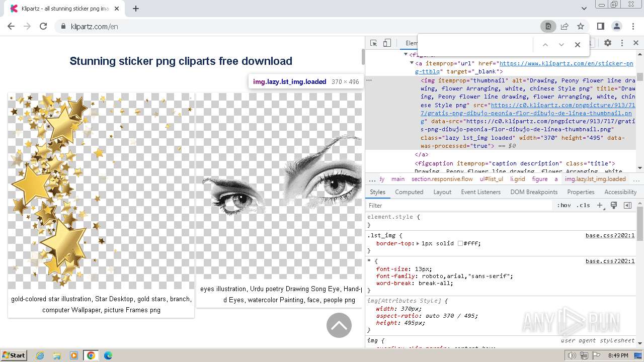
Task: Click the scroll-to-top round arrow button
Action: coord(339,325)
